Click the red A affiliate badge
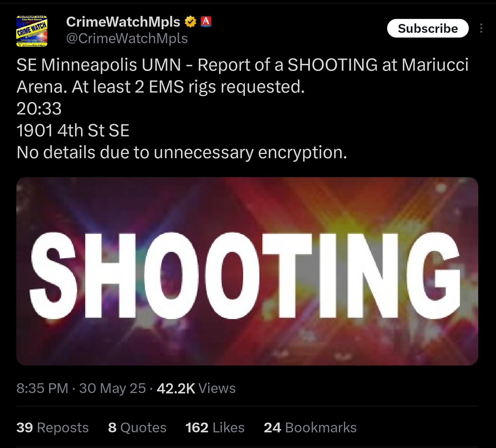The height and width of the screenshot is (448, 496). pos(206,22)
